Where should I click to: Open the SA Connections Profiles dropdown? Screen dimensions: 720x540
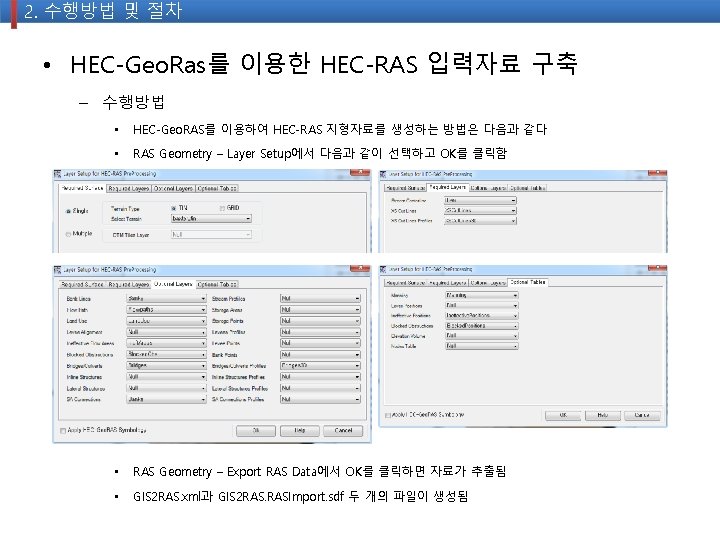[320, 399]
